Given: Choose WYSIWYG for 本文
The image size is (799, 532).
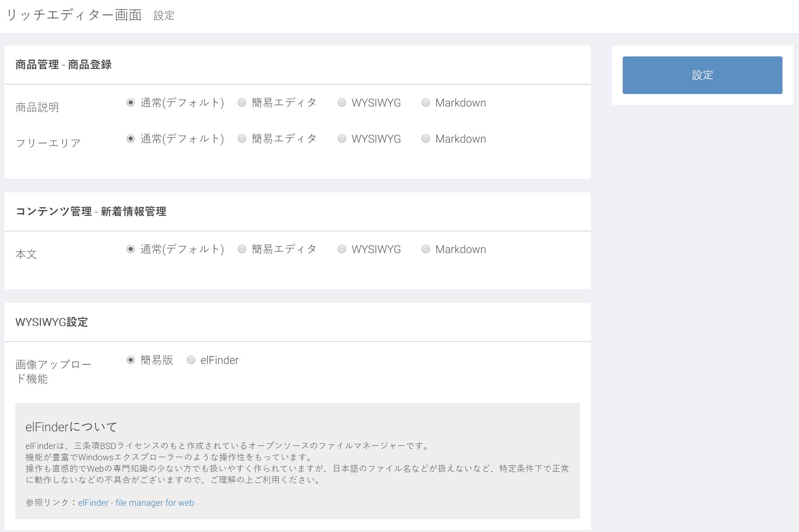Looking at the screenshot, I should [342, 249].
